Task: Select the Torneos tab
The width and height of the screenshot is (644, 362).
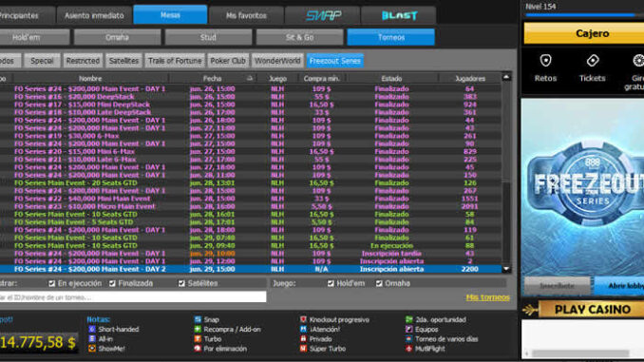Action: [x=390, y=37]
